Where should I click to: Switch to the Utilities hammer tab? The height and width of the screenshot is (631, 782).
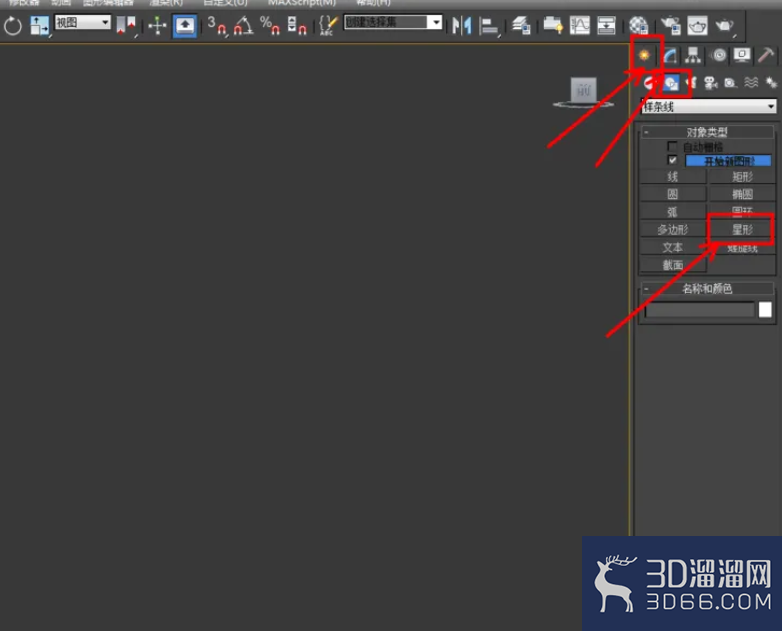coord(766,55)
